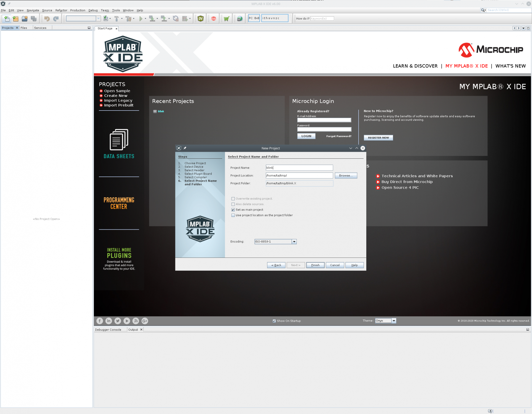
Task: Click the REGISTER NOW button
Action: click(x=378, y=138)
